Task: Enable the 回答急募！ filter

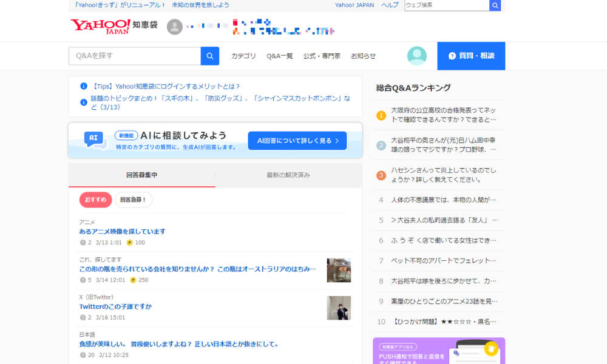Action: point(134,200)
